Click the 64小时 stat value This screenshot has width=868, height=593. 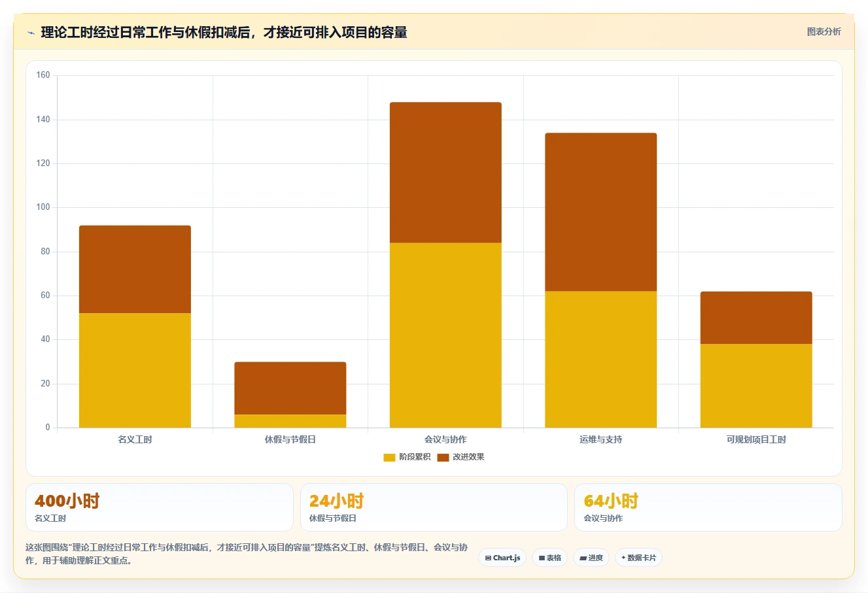point(611,501)
